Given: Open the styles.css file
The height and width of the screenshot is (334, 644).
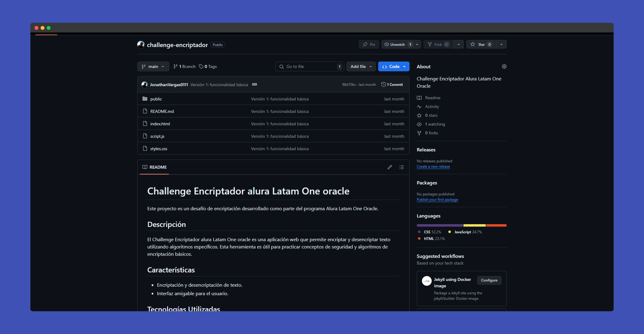Looking at the screenshot, I should click(x=159, y=149).
